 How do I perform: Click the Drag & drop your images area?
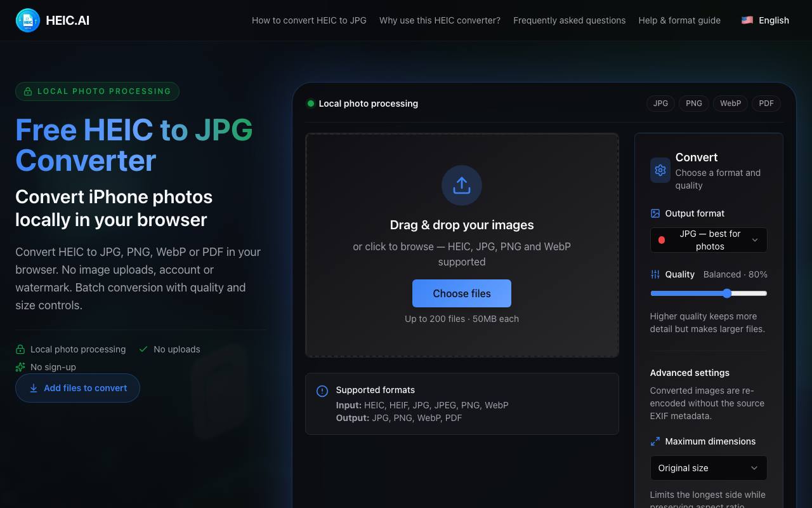462,245
